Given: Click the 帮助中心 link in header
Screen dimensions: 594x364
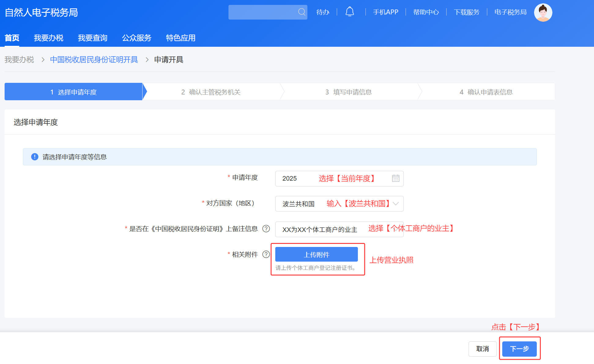Looking at the screenshot, I should [x=426, y=12].
